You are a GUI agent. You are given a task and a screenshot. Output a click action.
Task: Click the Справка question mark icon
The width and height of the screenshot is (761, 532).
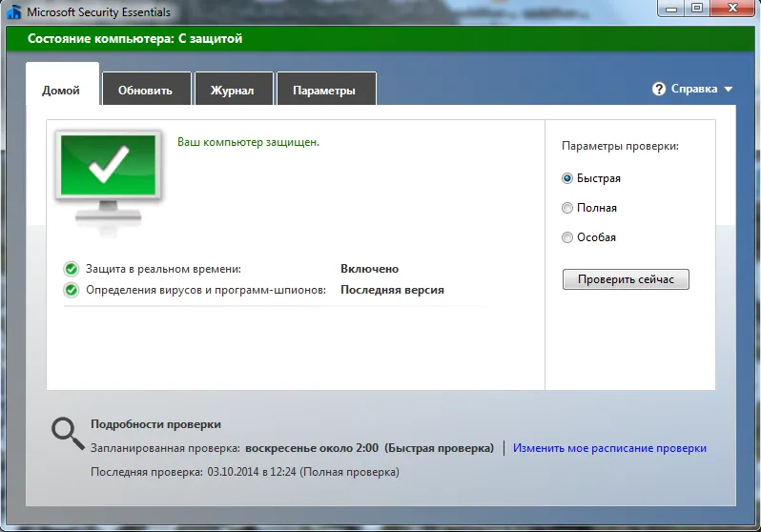[659, 89]
